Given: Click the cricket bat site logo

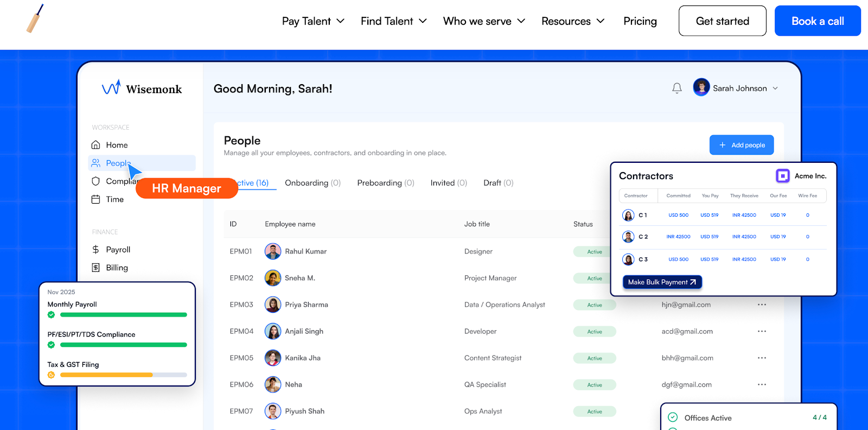Looking at the screenshot, I should [35, 18].
